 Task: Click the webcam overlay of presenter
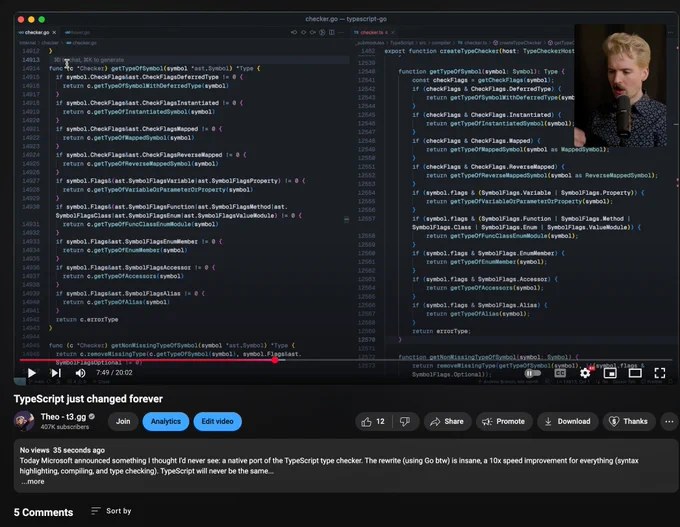(620, 85)
